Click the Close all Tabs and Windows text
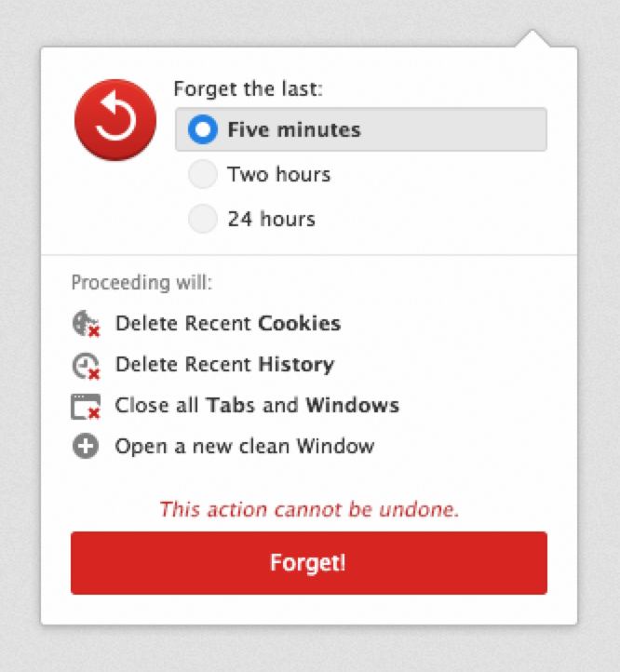 click(257, 405)
